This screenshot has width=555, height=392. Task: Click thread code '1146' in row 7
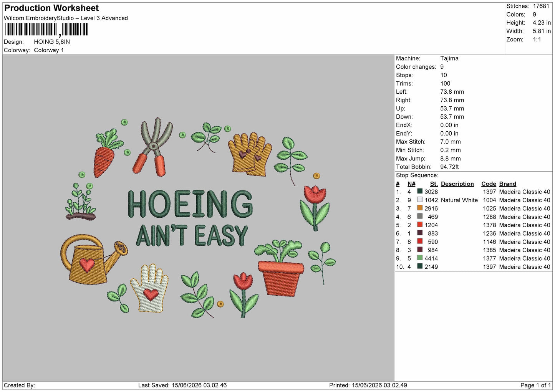489,242
